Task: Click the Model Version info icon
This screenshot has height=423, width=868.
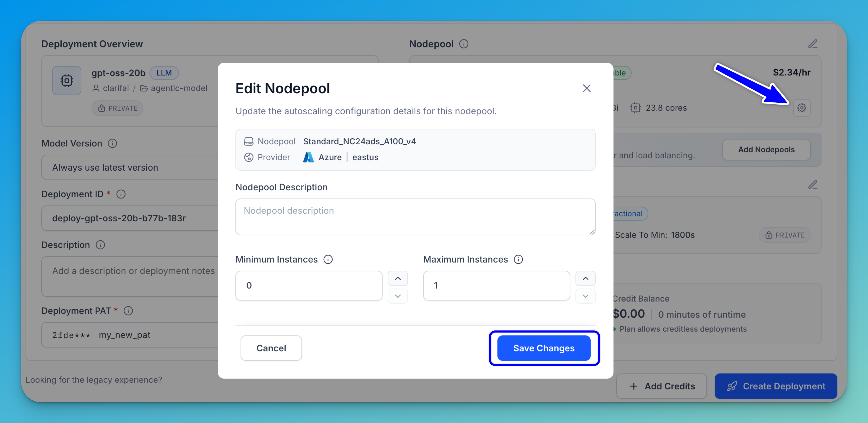Action: [112, 144]
